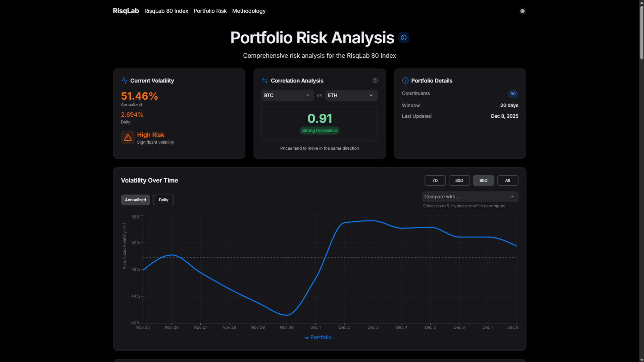The width and height of the screenshot is (644, 362).
Task: Select the 7D time range button
Action: (435, 180)
